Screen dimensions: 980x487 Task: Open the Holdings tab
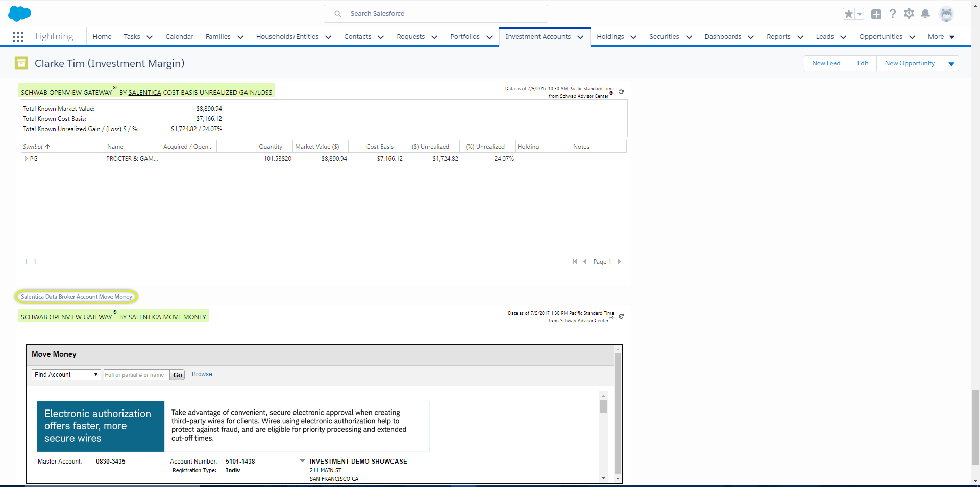(x=610, y=37)
